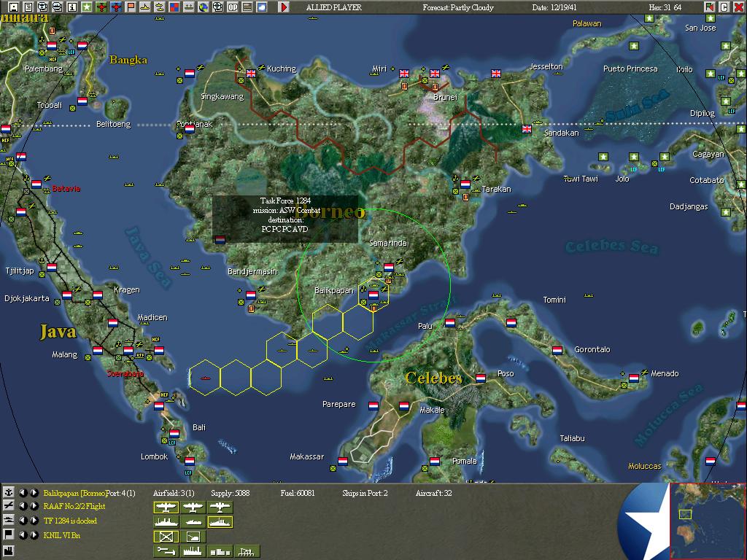The image size is (747, 560).
Task: Click the red plane on blue icon
Action: click(116, 7)
